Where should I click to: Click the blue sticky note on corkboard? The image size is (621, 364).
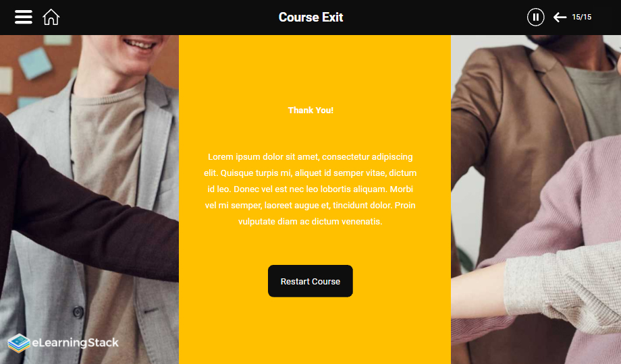[35, 63]
